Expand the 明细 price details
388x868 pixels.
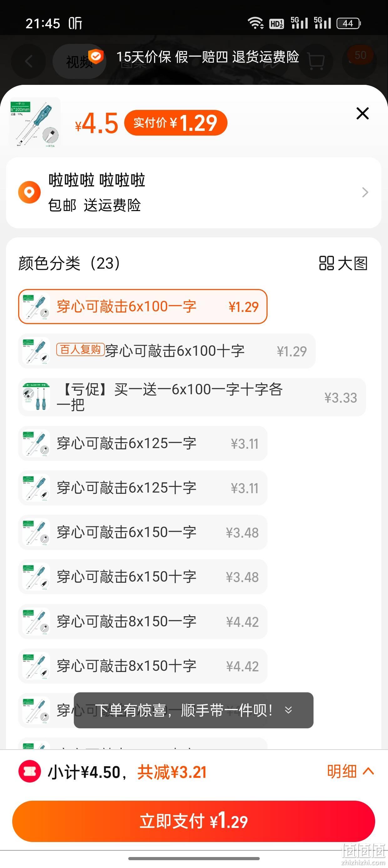[x=351, y=771]
